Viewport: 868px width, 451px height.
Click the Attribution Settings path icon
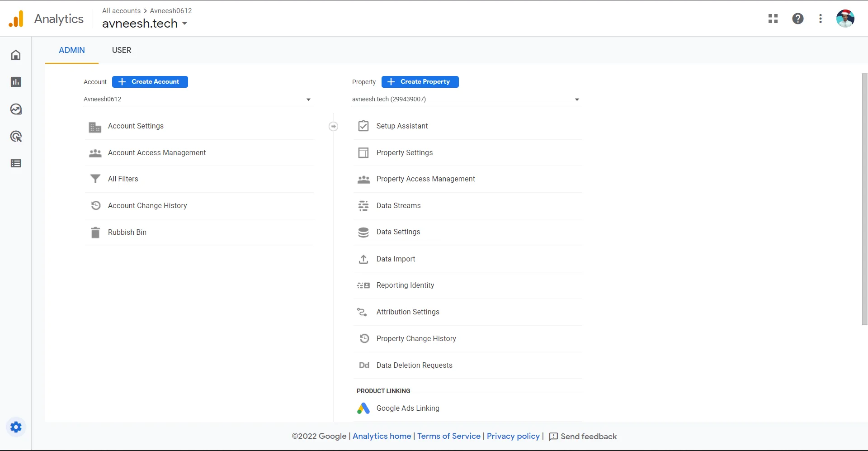[x=362, y=312]
